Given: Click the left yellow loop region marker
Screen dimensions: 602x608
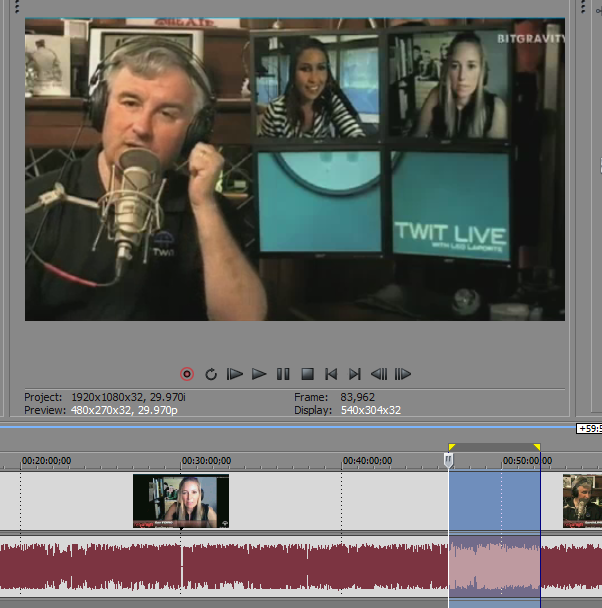Looking at the screenshot, I should 452,447.
